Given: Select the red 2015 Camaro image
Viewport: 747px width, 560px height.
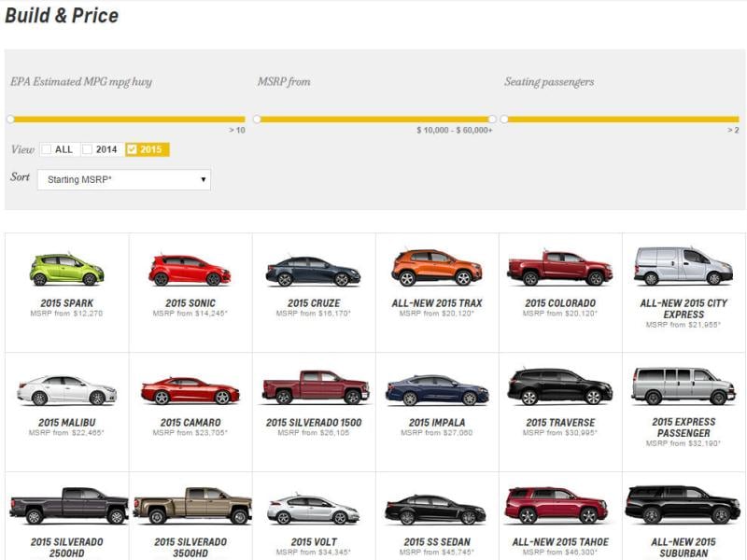Looking at the screenshot, I should (190, 390).
